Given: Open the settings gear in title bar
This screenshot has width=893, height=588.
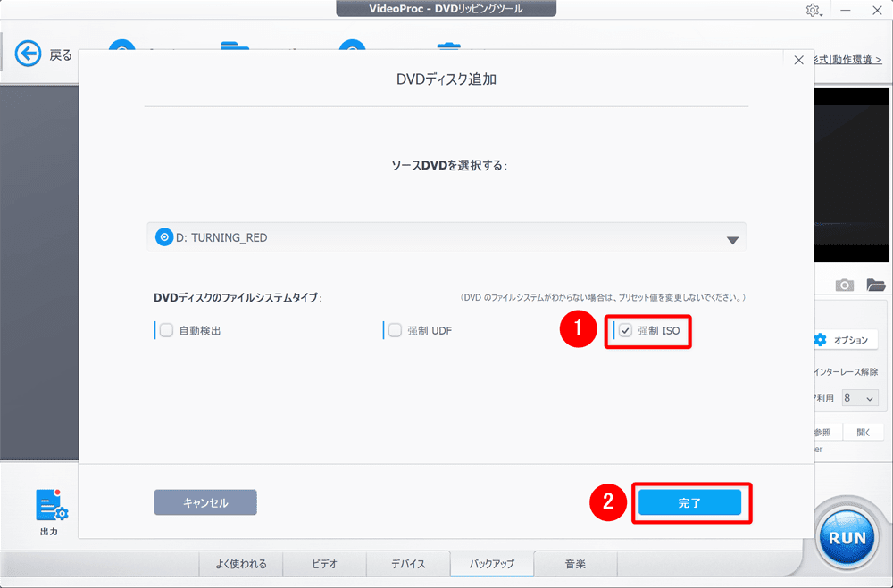Looking at the screenshot, I should (x=813, y=10).
